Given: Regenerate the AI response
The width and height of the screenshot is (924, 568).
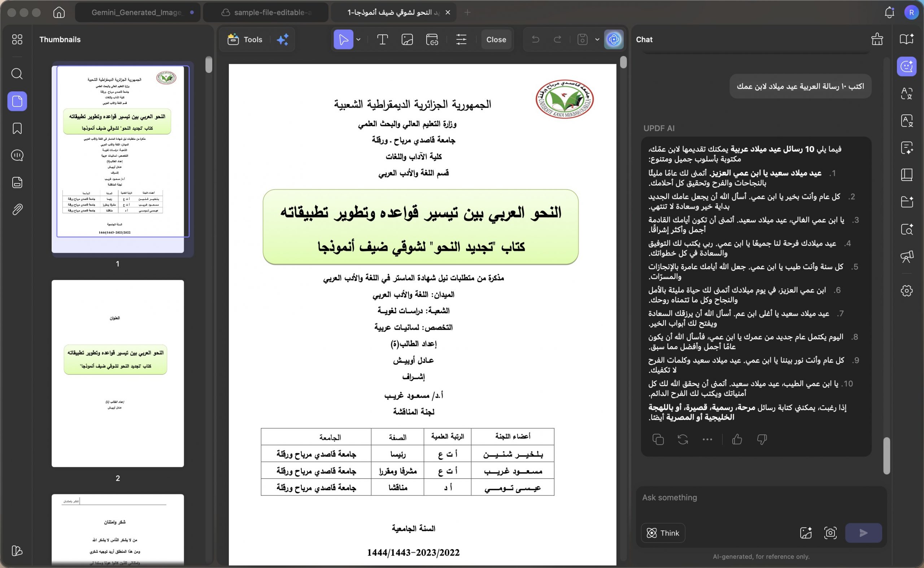Looking at the screenshot, I should (683, 439).
